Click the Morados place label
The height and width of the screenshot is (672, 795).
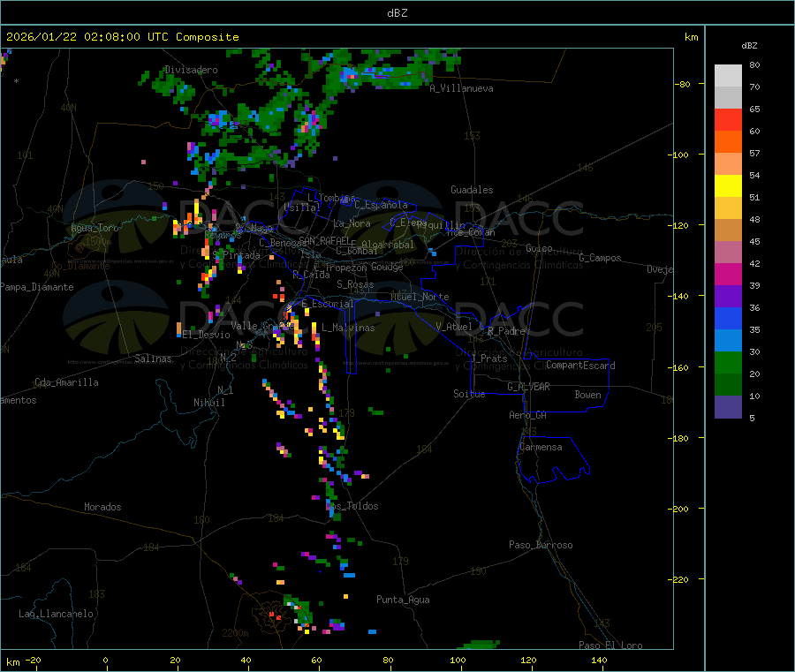pyautogui.click(x=102, y=507)
